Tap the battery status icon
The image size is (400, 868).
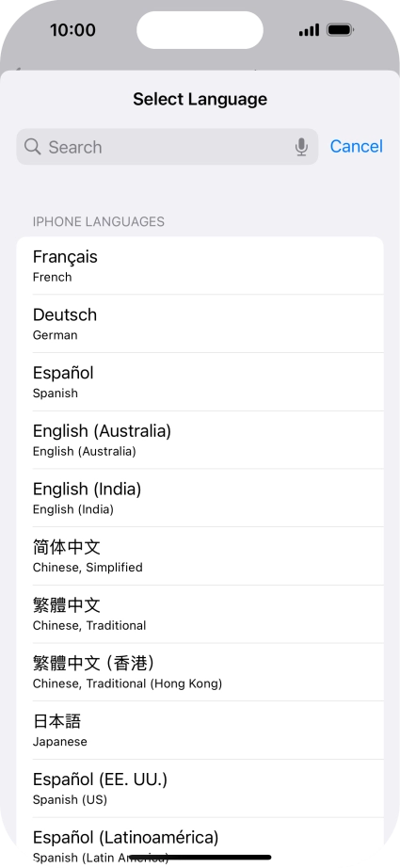point(340,30)
